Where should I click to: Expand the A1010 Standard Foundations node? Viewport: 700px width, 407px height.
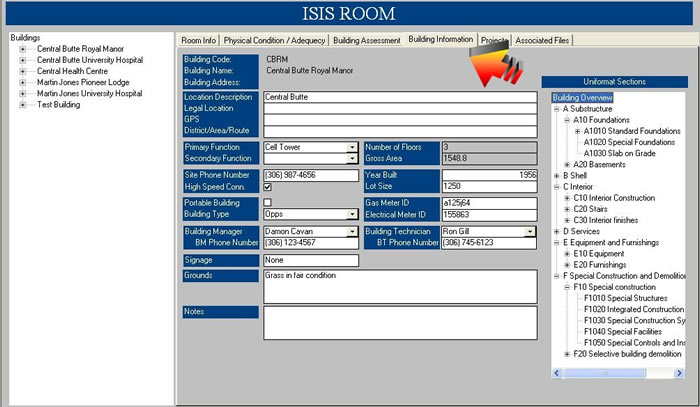[578, 131]
